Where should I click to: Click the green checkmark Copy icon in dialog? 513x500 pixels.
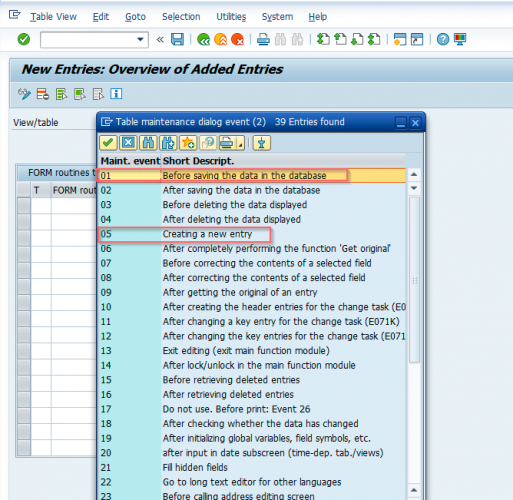[x=108, y=143]
